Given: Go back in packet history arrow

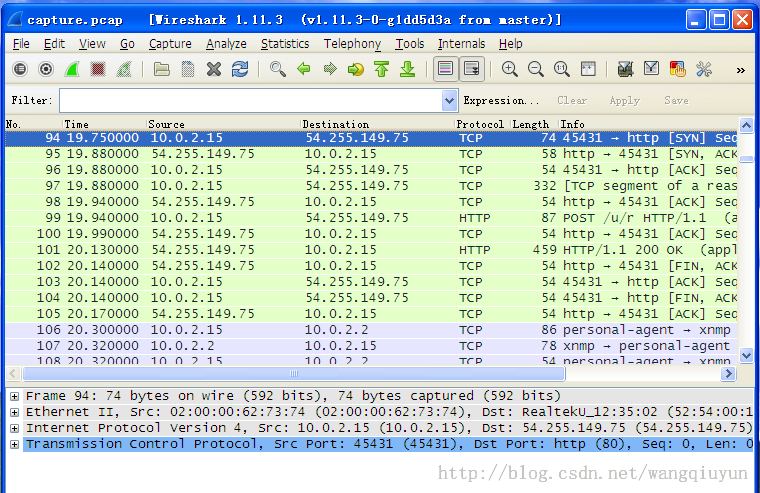Looking at the screenshot, I should point(304,69).
